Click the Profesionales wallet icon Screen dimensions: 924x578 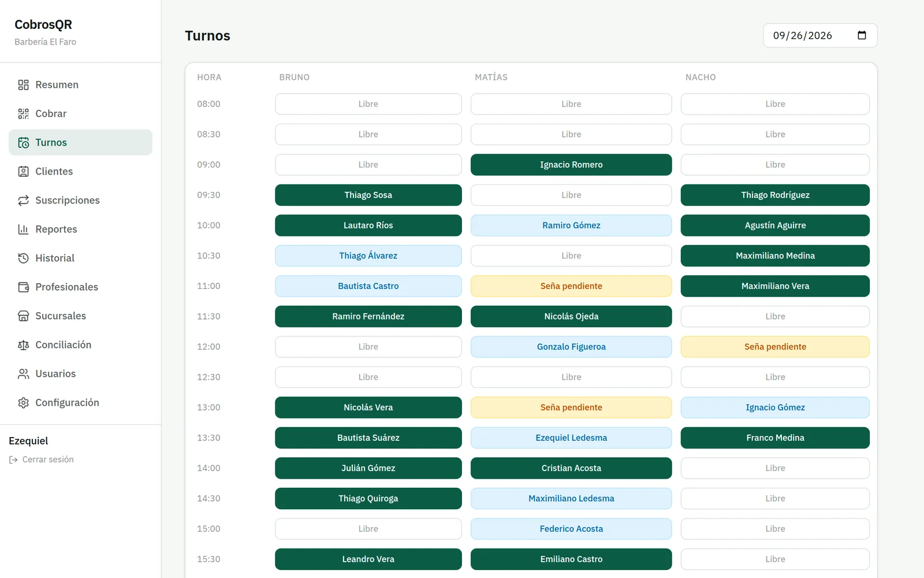pyautogui.click(x=23, y=287)
